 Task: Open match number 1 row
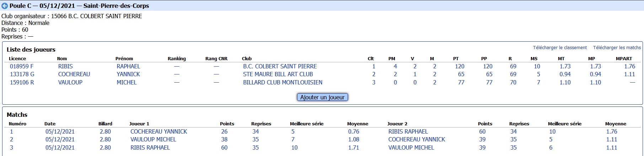322,131
